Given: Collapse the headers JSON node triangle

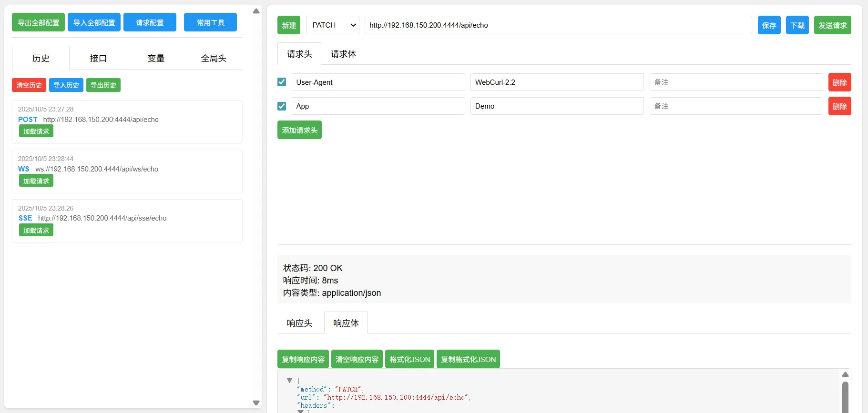Looking at the screenshot, I should coord(300,411).
